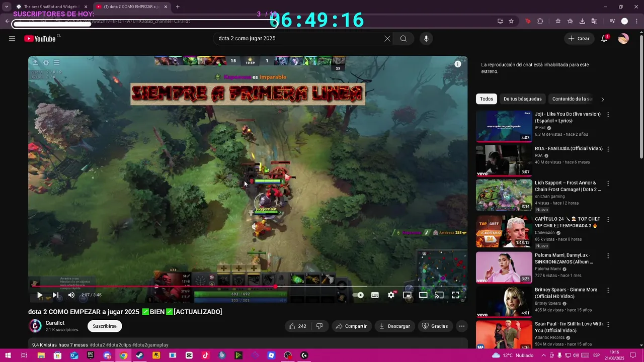The height and width of the screenshot is (362, 644).
Task: Select the Todos filter chip
Action: [x=487, y=99]
